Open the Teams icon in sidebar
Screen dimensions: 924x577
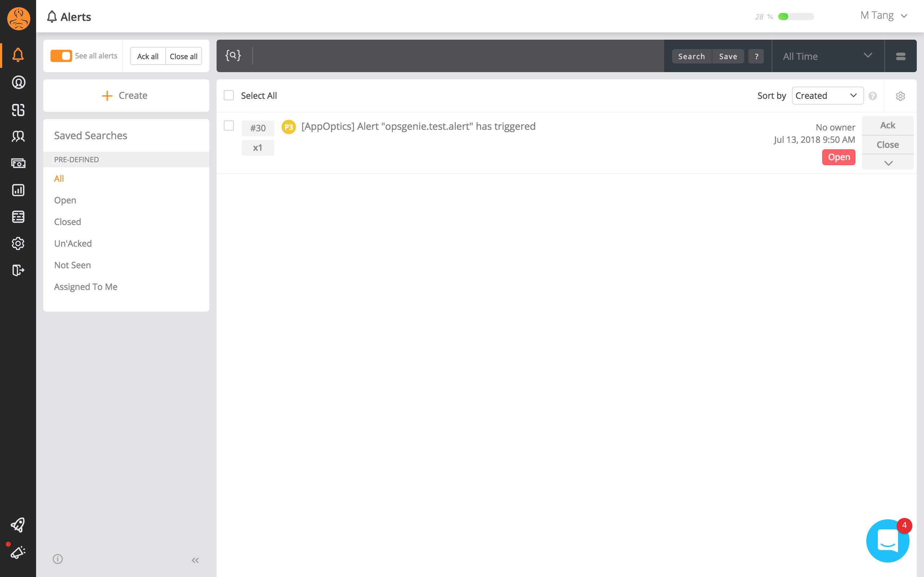click(18, 136)
